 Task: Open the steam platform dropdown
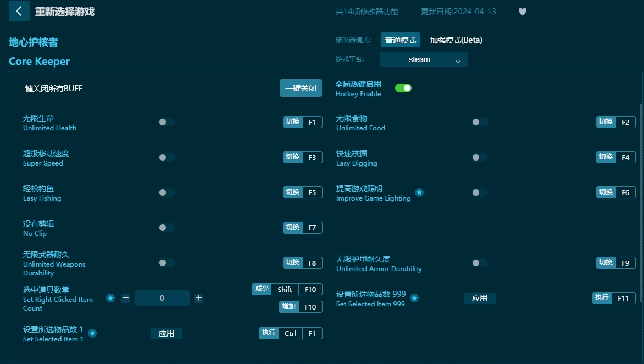tap(423, 59)
